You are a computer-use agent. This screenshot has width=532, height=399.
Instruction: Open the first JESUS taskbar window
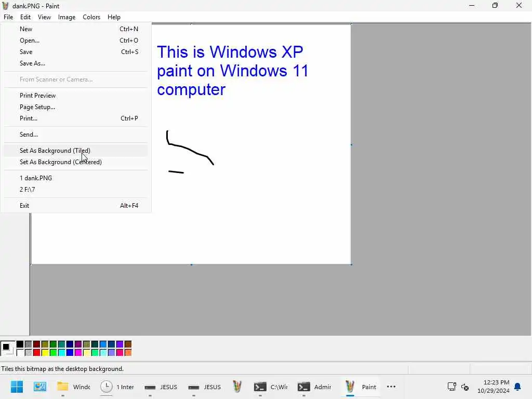coord(161,387)
